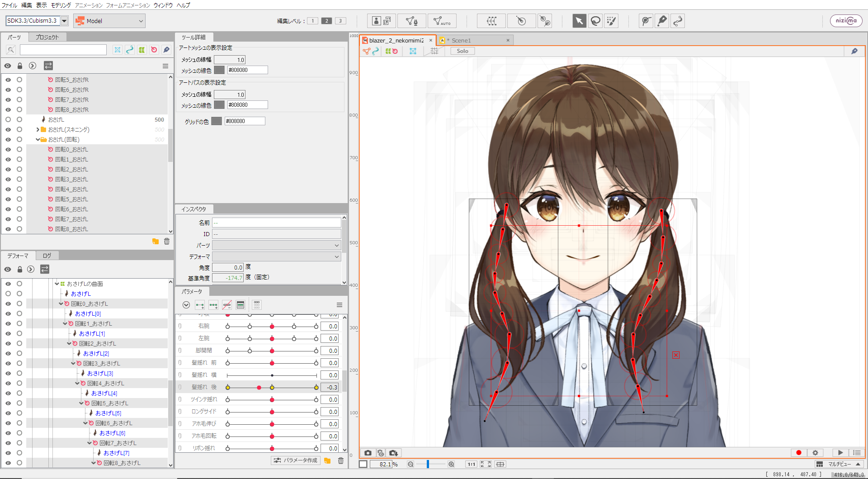This screenshot has height=479, width=868.
Task: Open the deform path edit tool
Action: (x=646, y=21)
